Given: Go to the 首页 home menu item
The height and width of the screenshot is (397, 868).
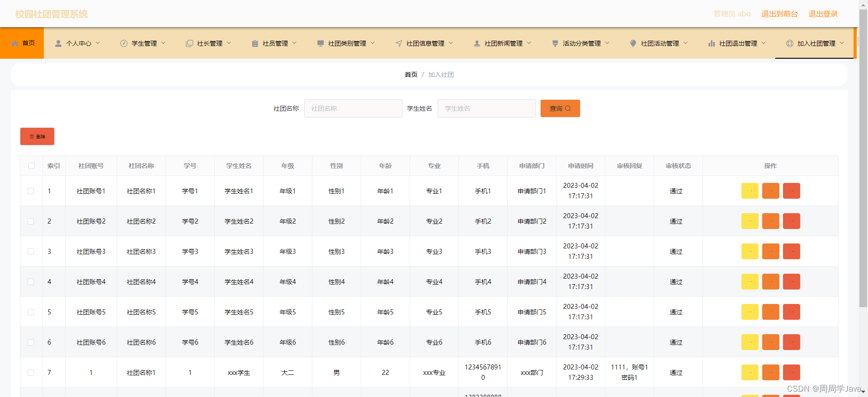Looking at the screenshot, I should point(22,43).
